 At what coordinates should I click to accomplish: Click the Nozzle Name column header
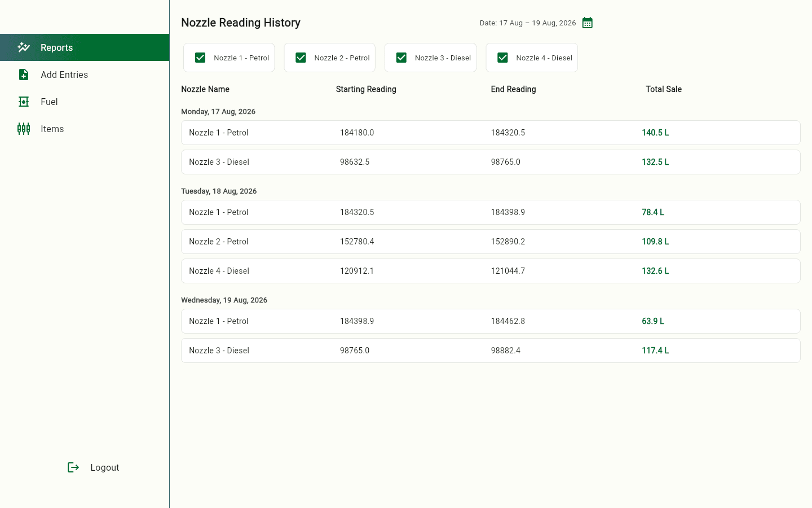205,89
